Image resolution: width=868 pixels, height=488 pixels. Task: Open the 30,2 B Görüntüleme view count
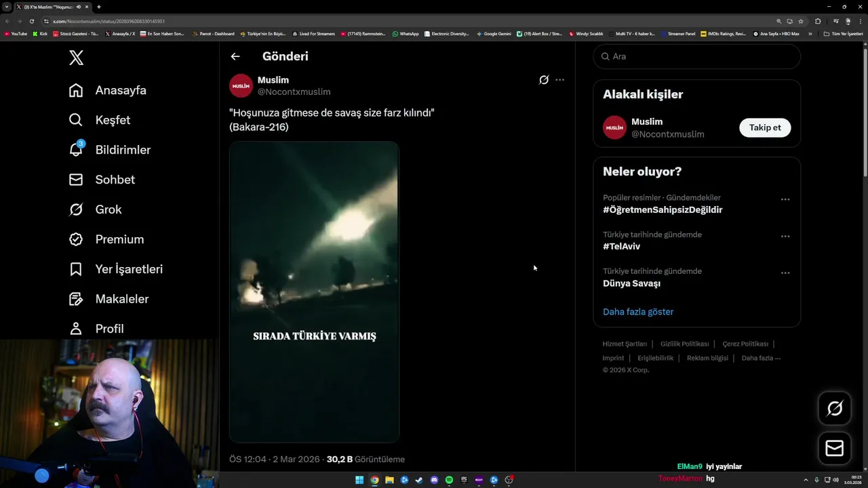click(366, 460)
